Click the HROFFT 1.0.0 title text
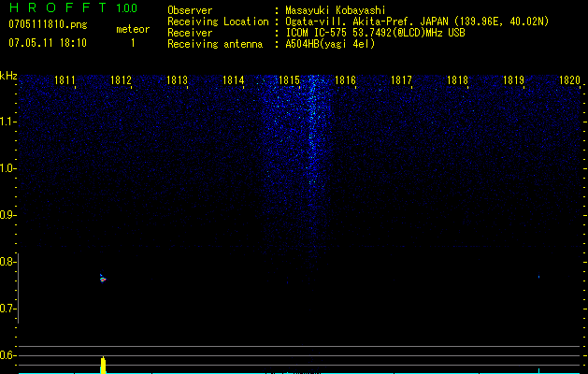 point(73,7)
